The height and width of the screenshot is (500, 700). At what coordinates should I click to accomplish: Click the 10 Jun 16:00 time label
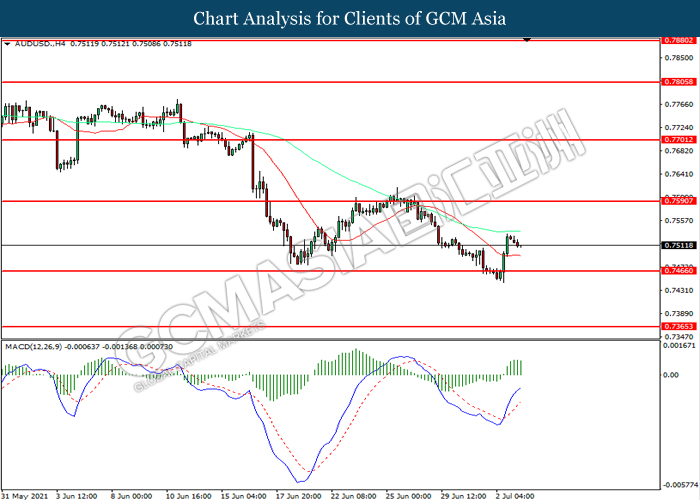188,496
